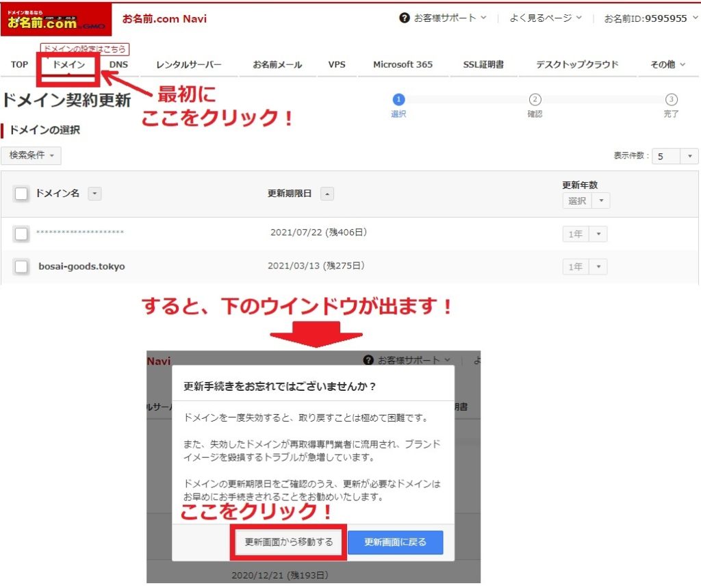Go to the SSL証明書 tab
The height and width of the screenshot is (588, 701).
[483, 64]
